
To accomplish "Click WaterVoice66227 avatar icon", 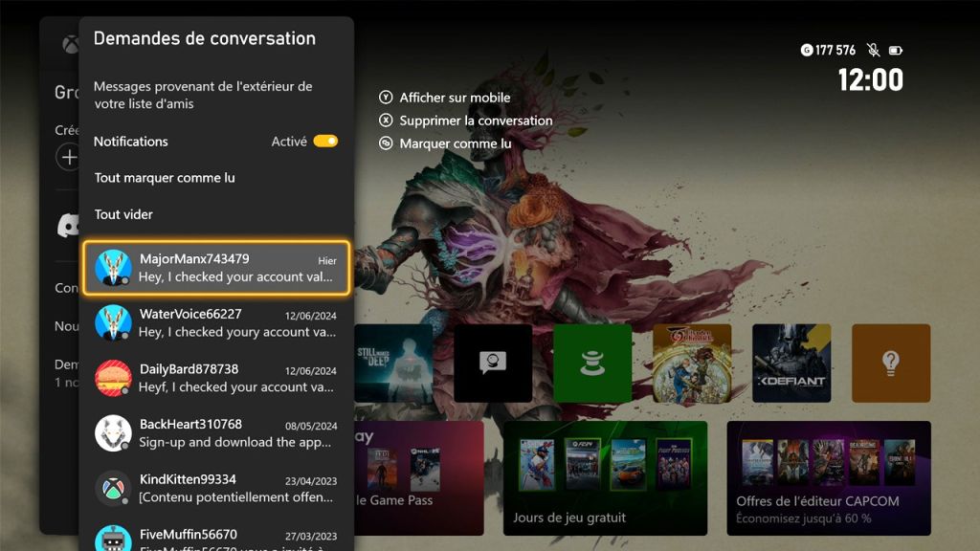I will click(113, 322).
